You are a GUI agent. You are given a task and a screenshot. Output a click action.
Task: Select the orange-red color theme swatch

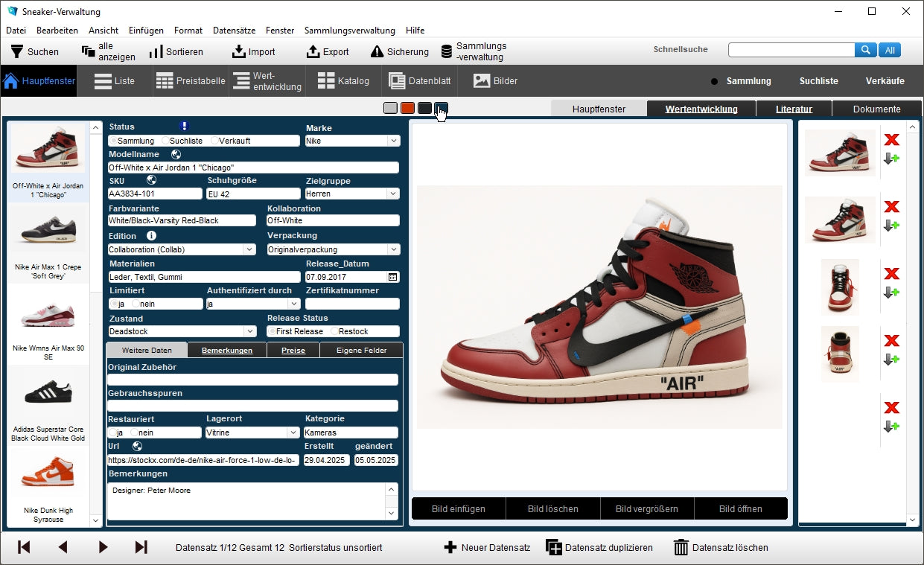(407, 109)
